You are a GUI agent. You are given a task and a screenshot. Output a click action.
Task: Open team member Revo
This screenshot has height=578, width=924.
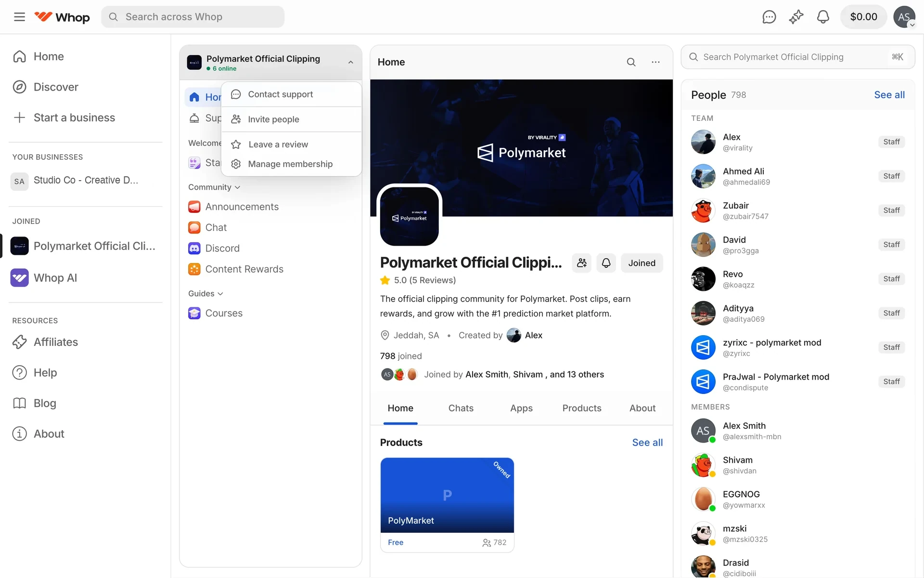[798, 279]
